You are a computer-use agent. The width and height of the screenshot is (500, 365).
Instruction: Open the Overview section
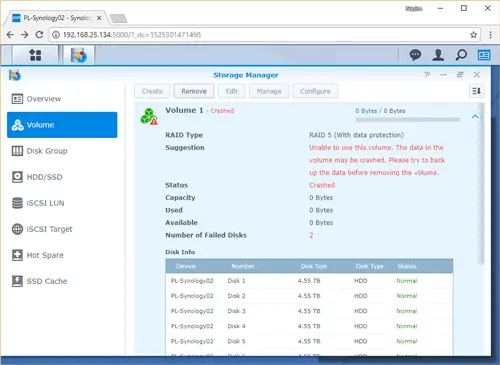[62, 99]
